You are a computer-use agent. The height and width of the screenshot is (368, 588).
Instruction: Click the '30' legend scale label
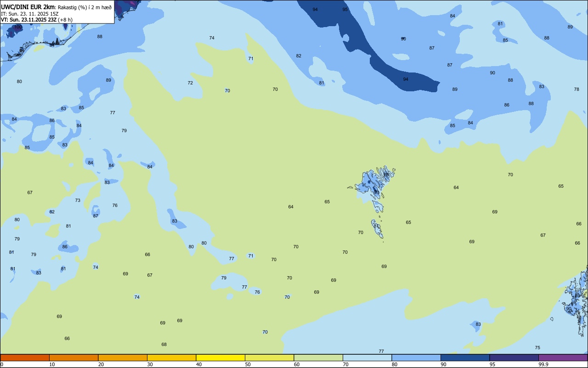click(x=150, y=364)
